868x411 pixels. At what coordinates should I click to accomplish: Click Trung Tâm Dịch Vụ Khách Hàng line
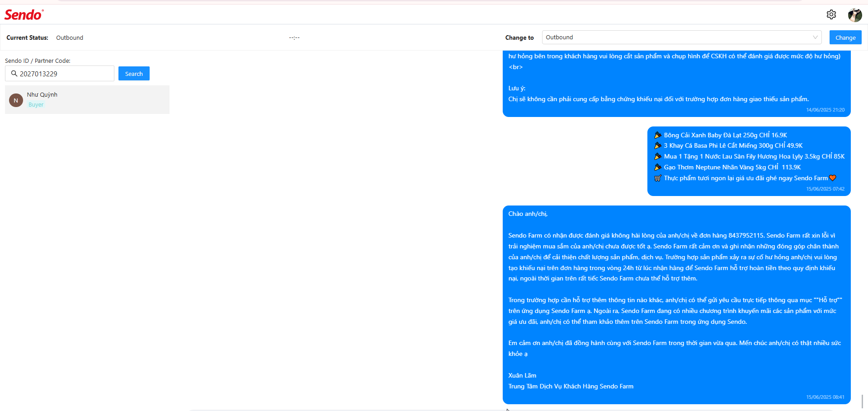[x=571, y=387]
